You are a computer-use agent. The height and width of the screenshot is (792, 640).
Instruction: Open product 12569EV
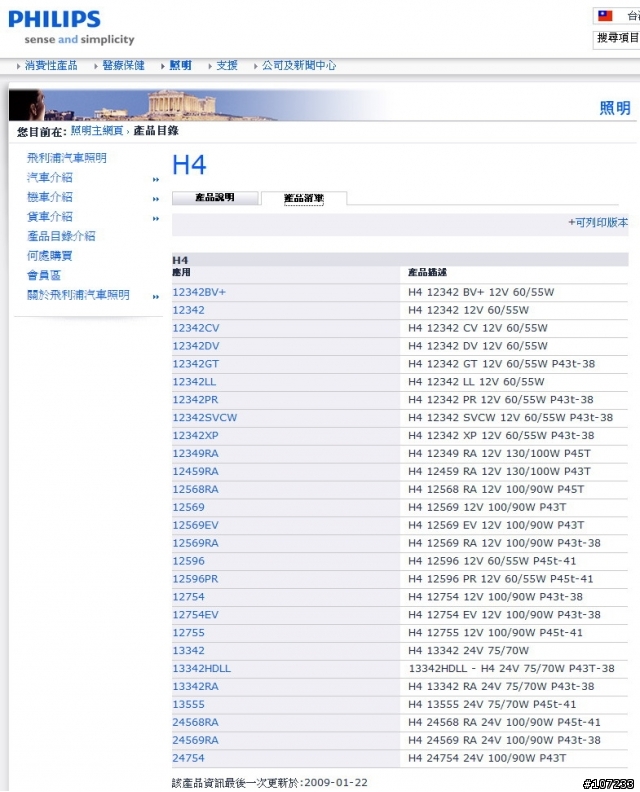(195, 525)
